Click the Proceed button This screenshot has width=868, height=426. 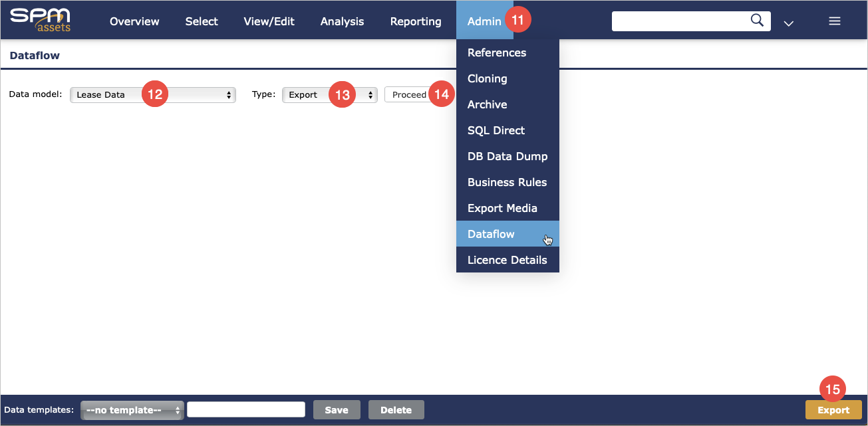click(x=408, y=94)
